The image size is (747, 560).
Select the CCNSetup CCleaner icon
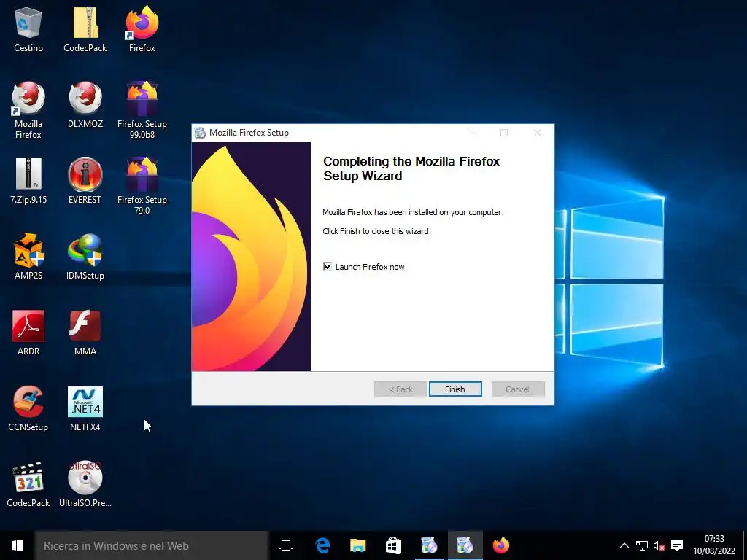(x=28, y=408)
